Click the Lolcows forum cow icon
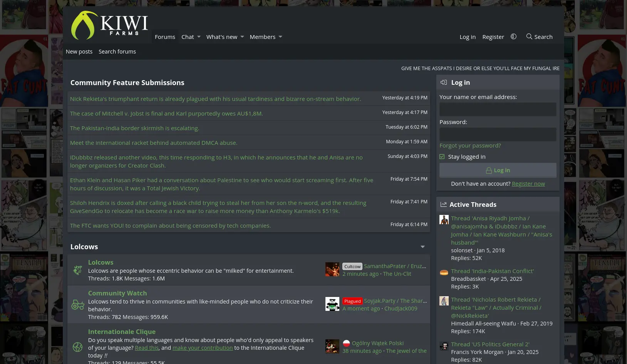The height and width of the screenshot is (364, 627). (x=77, y=270)
